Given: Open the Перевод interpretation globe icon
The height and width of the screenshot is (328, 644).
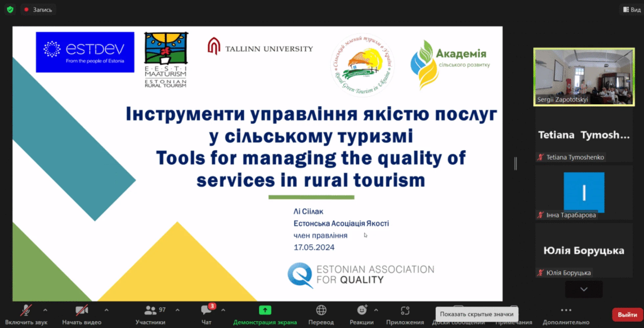Looking at the screenshot, I should point(321,315).
